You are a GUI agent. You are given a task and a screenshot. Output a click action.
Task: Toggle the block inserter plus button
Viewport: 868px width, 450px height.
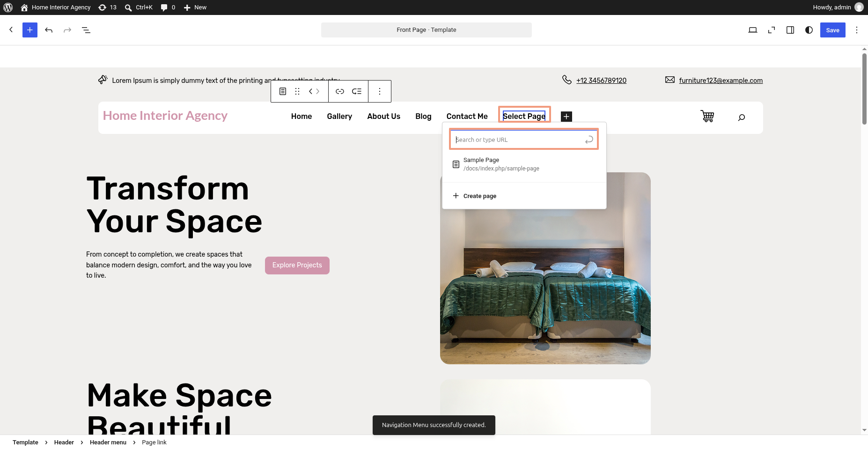click(30, 30)
